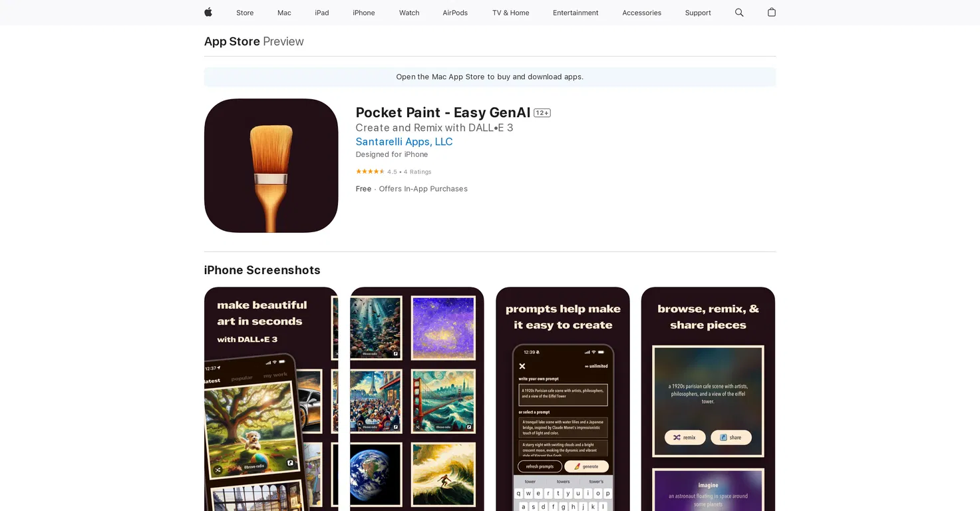
Task: Click the 12+ age rating badge
Action: 542,113
